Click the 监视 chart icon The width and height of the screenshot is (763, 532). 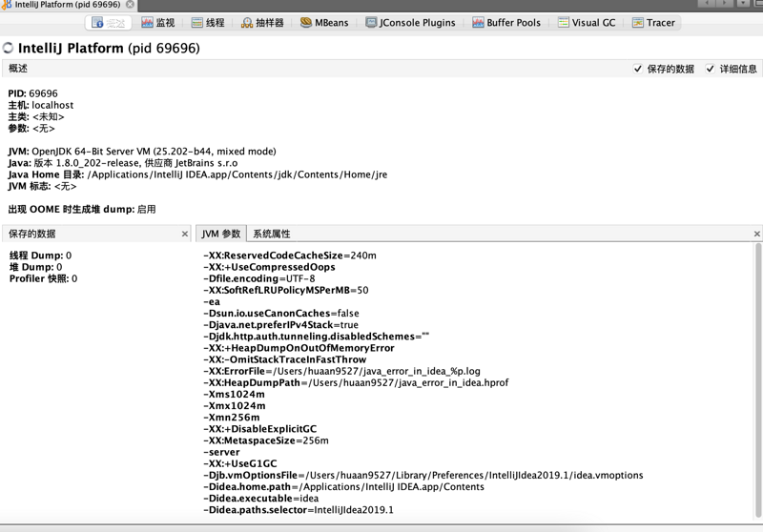[147, 22]
